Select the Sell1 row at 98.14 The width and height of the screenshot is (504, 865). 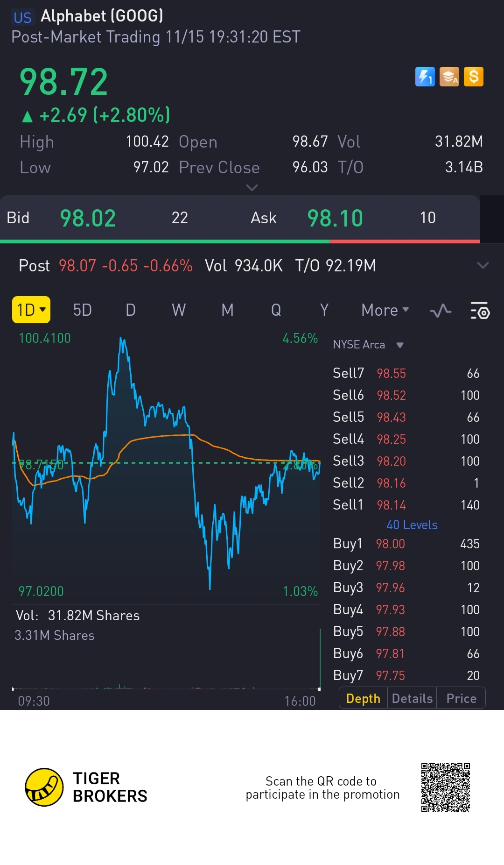406,505
